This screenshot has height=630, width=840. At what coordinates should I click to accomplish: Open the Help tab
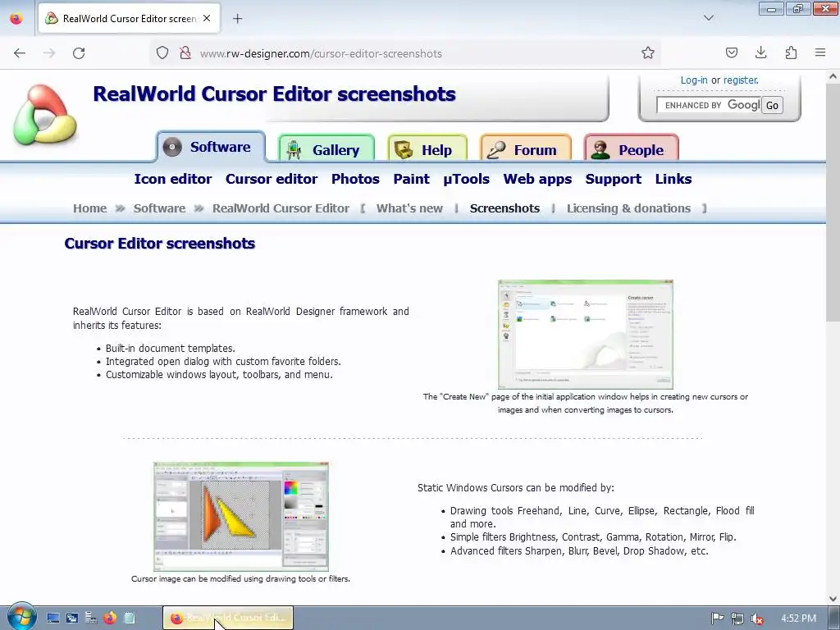(427, 149)
